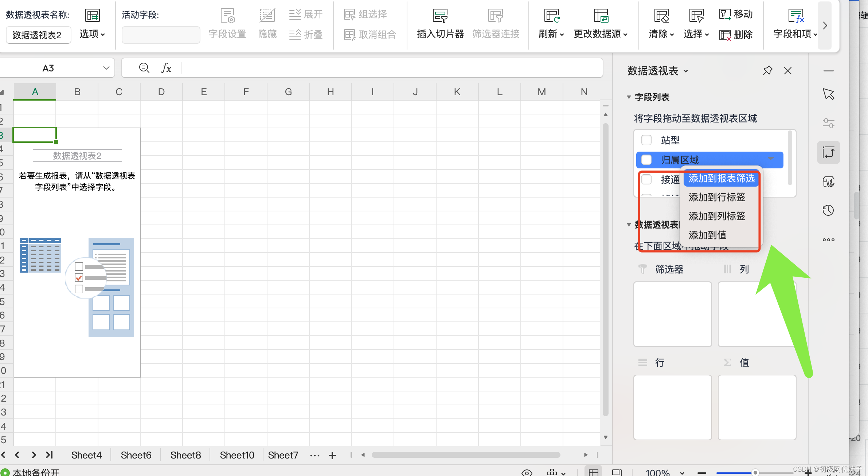The height and width of the screenshot is (476, 868).
Task: Click the Delete (删除) pivot table icon
Action: point(725,35)
